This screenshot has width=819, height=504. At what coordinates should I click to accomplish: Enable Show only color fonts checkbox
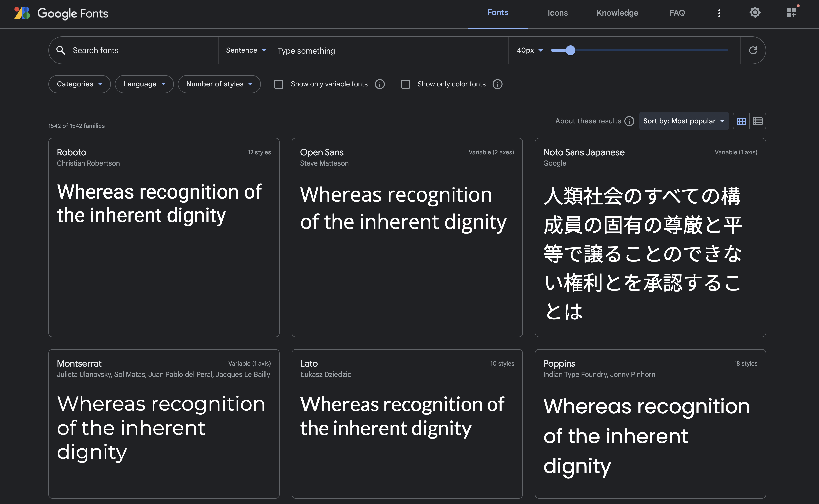[x=406, y=84]
